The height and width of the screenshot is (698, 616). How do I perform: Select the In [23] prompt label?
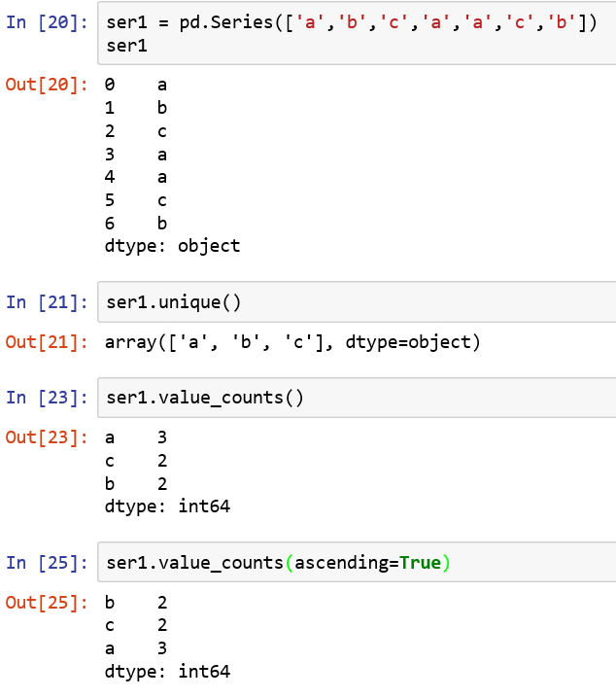point(47,398)
